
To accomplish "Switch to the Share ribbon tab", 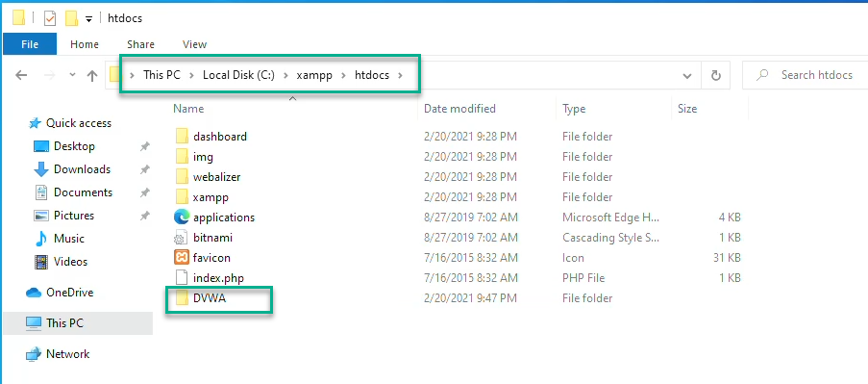I will [x=140, y=44].
